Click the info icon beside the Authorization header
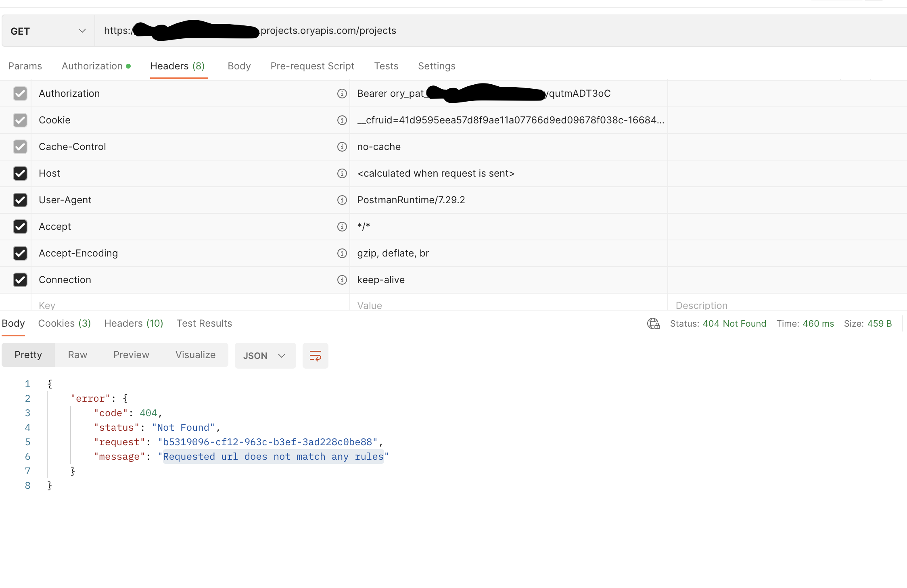The height and width of the screenshot is (588, 907). coord(342,94)
